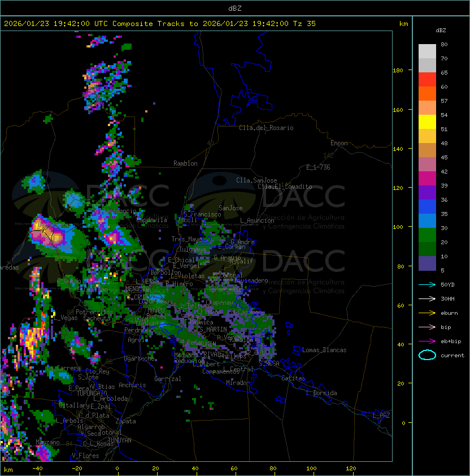
Task: Pick the bright green 20–30 dBZ swatch
Action: 427,235
